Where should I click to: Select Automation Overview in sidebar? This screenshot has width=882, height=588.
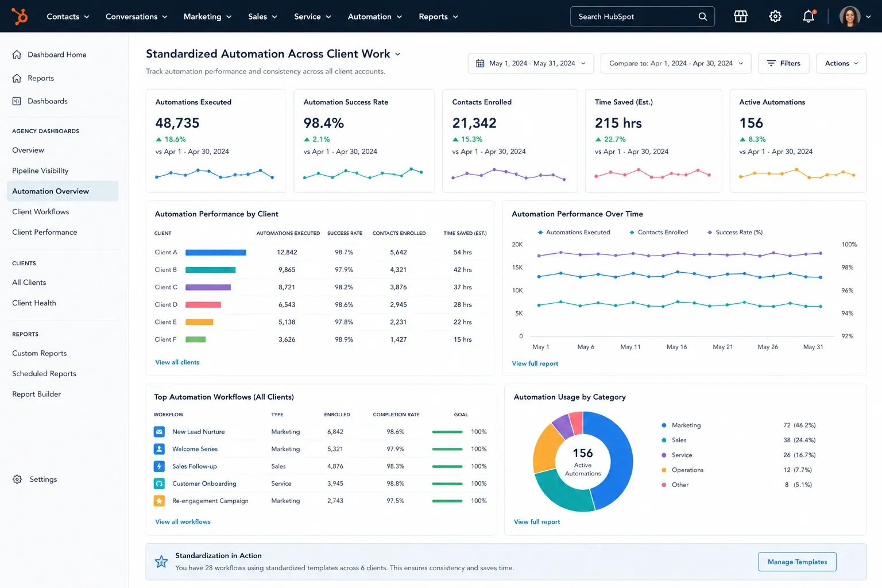click(63, 191)
